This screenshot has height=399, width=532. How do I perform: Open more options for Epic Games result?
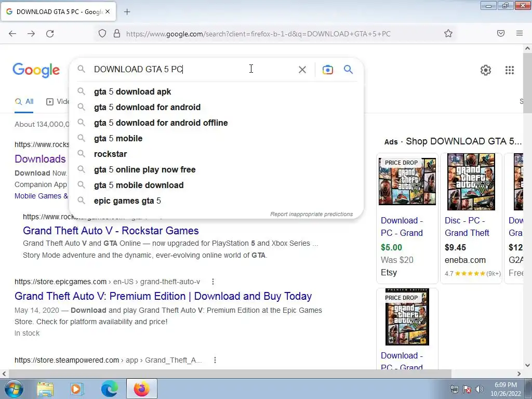click(x=212, y=282)
